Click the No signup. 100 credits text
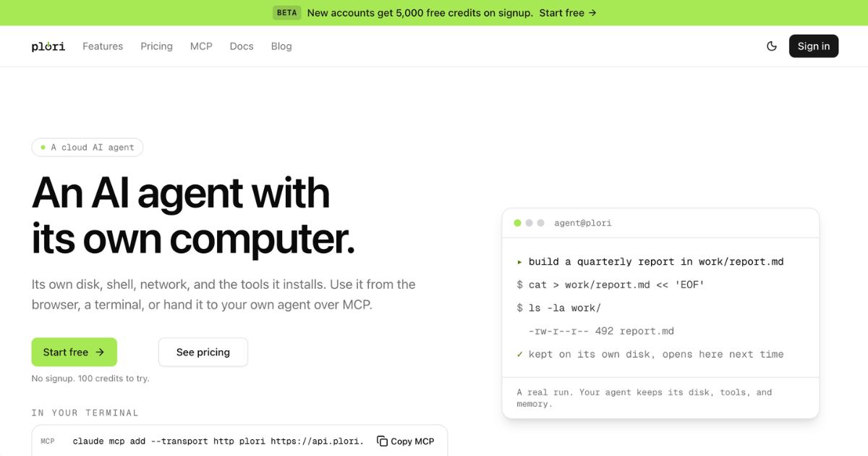The width and height of the screenshot is (868, 456). coord(90,379)
